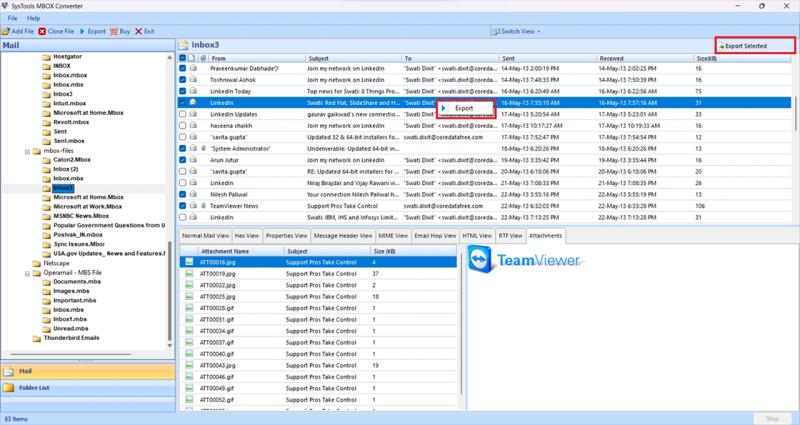Click envelope icon of Nilesh Paliwal email
Image resolution: width=800 pixels, height=425 pixels.
point(193,194)
